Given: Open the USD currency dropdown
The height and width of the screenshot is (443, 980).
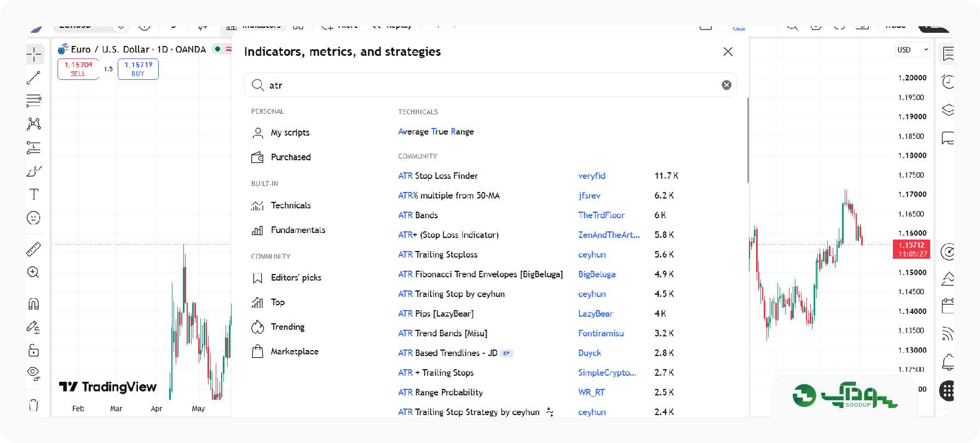Looking at the screenshot, I should pos(912,50).
